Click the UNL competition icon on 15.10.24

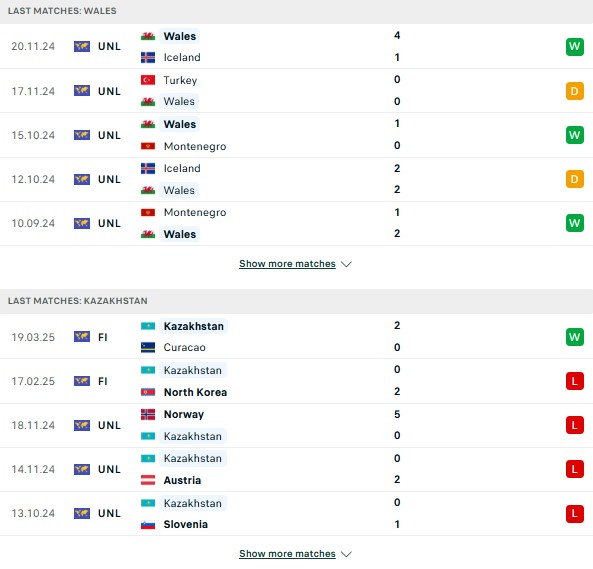click(x=82, y=135)
